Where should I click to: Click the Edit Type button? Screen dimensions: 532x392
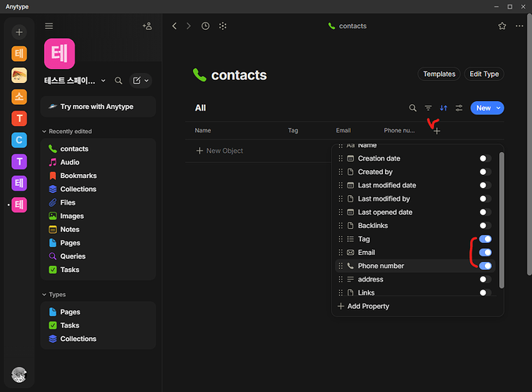pos(484,74)
